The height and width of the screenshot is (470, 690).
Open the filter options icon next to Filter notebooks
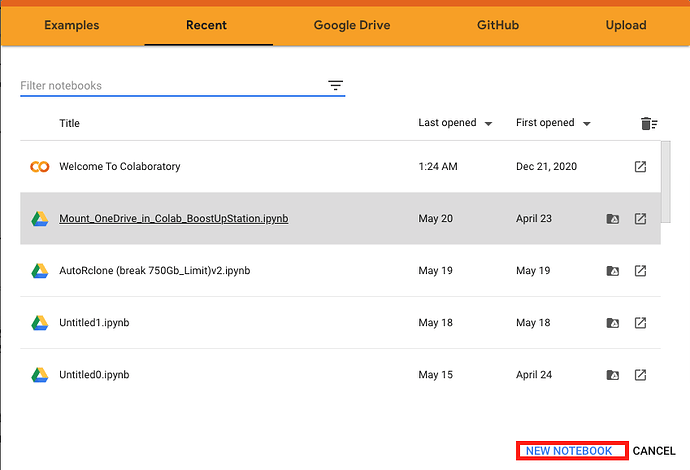(335, 85)
